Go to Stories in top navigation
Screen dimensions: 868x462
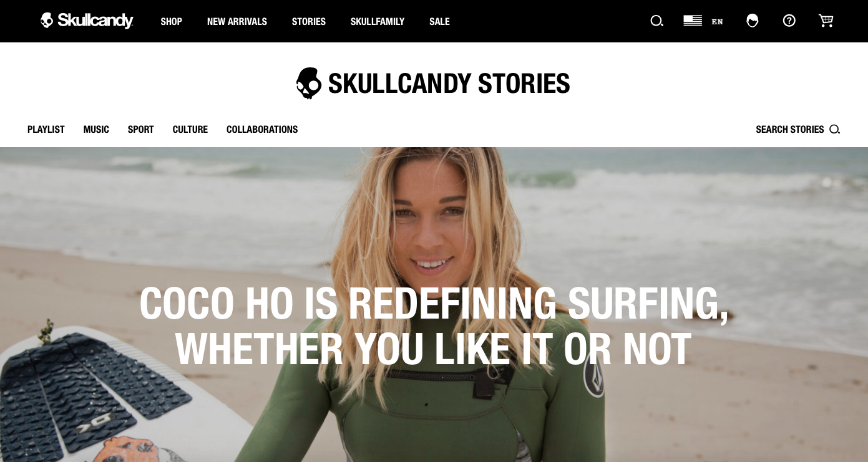309,21
